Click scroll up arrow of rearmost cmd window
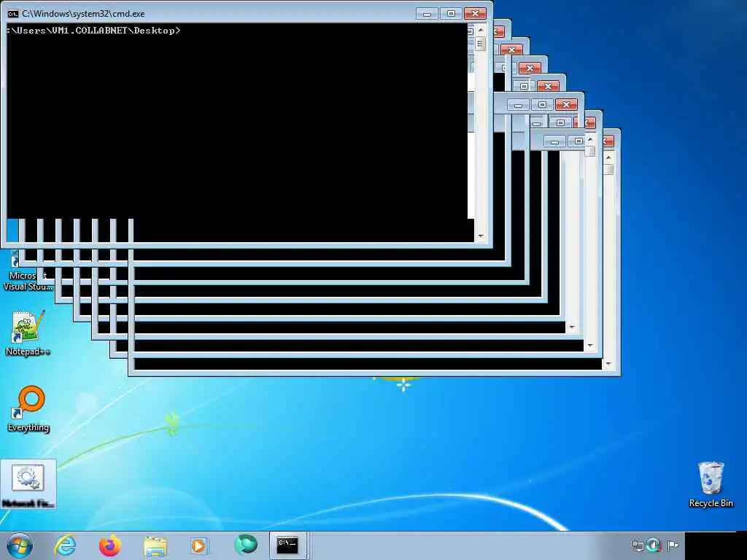747x560 pixels. point(608,157)
